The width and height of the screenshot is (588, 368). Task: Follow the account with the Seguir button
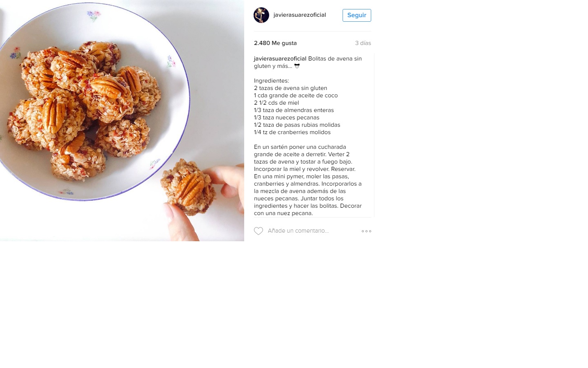(357, 15)
